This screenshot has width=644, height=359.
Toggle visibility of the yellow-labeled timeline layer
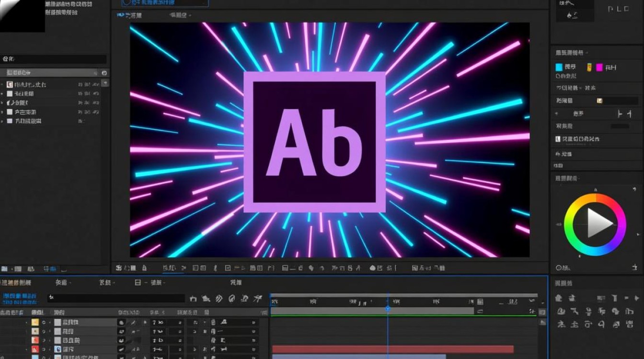44,323
